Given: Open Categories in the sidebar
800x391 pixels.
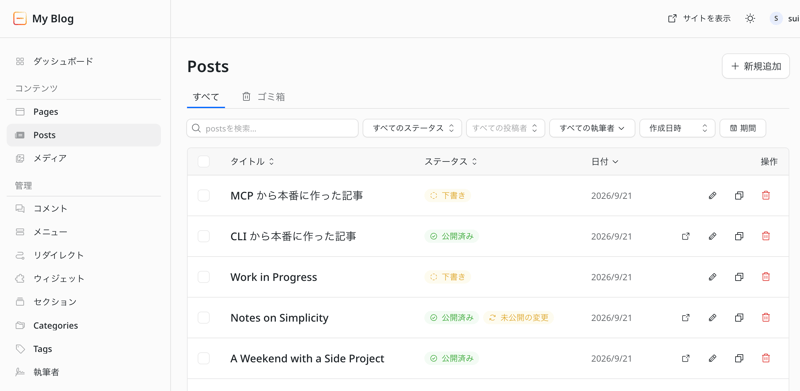Looking at the screenshot, I should coord(84,325).
